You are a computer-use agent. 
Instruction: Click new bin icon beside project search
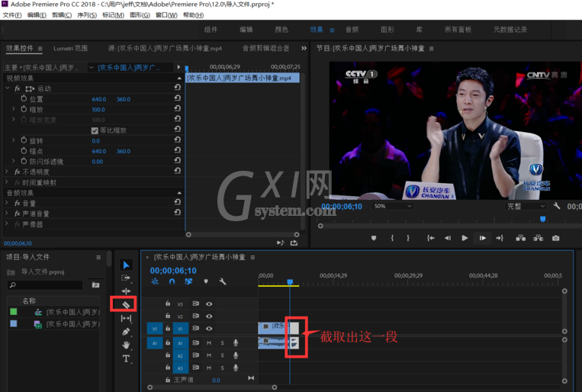(95, 284)
